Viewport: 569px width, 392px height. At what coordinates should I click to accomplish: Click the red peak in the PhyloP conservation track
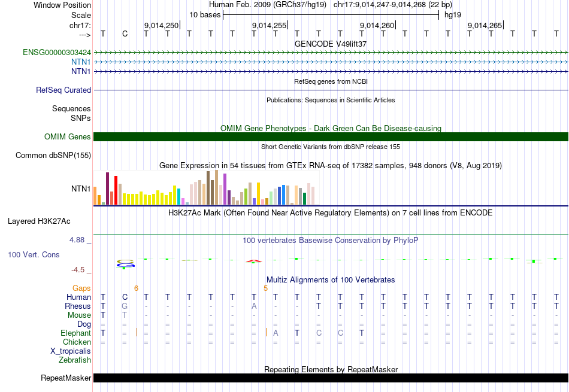(253, 260)
